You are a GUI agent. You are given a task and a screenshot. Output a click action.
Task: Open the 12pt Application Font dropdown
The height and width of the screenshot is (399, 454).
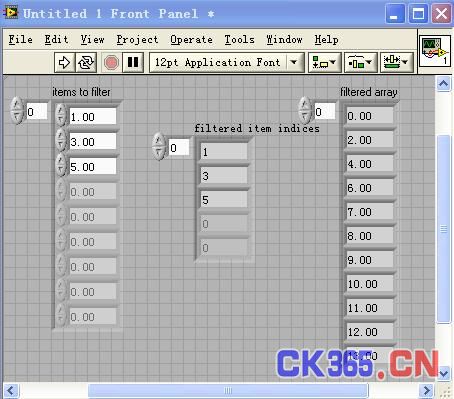point(227,62)
